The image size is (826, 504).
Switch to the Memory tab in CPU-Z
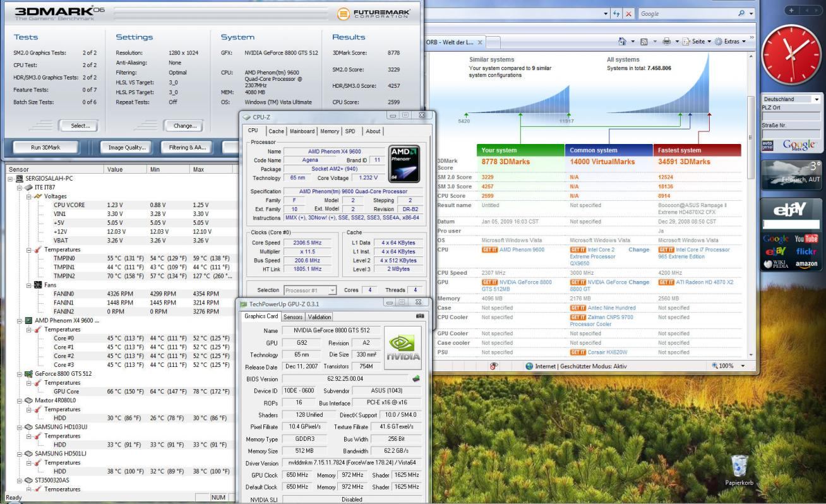[x=329, y=131]
